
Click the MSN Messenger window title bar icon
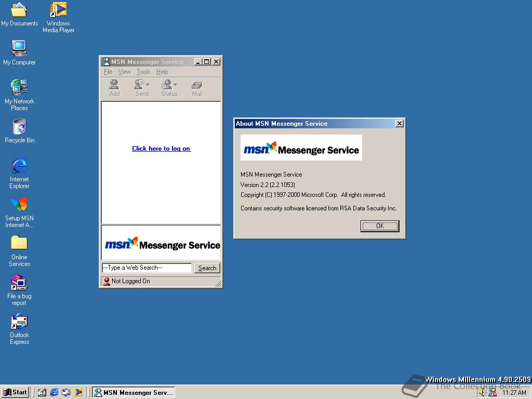pyautogui.click(x=106, y=62)
